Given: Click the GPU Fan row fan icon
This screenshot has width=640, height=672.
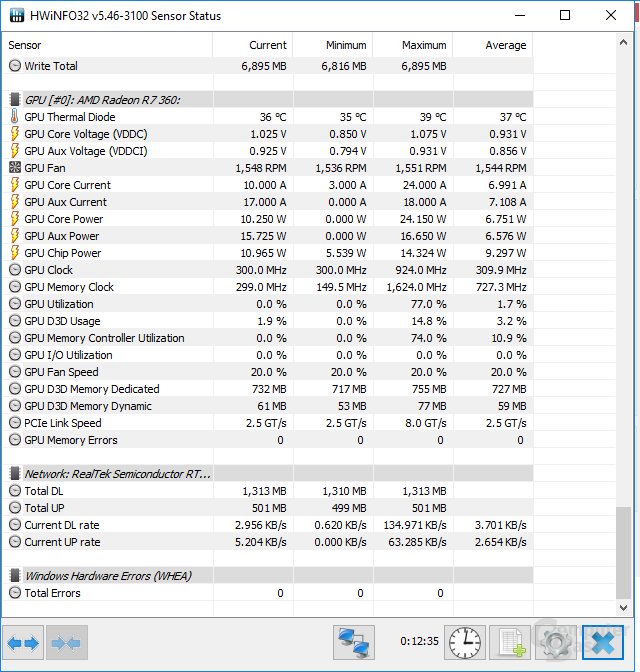Looking at the screenshot, I should pos(15,168).
